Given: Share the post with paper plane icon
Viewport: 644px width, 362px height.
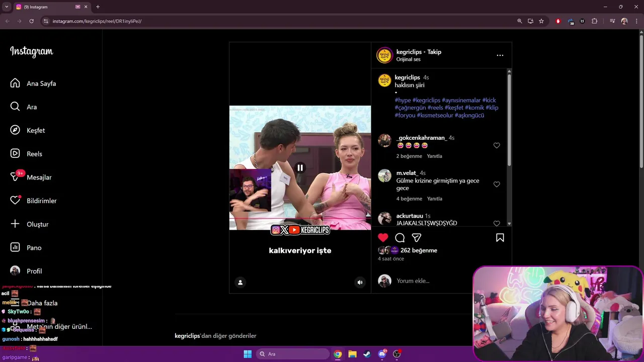Looking at the screenshot, I should (x=417, y=238).
